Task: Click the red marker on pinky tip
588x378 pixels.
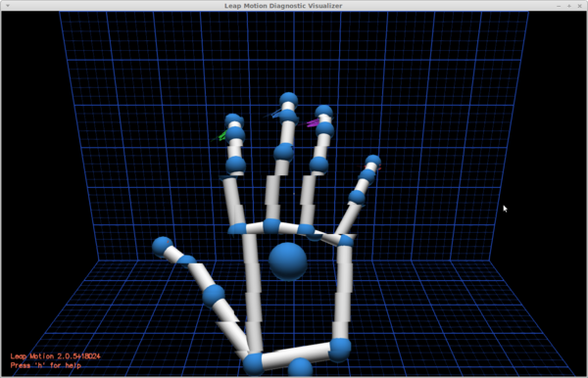Action: click(x=379, y=167)
